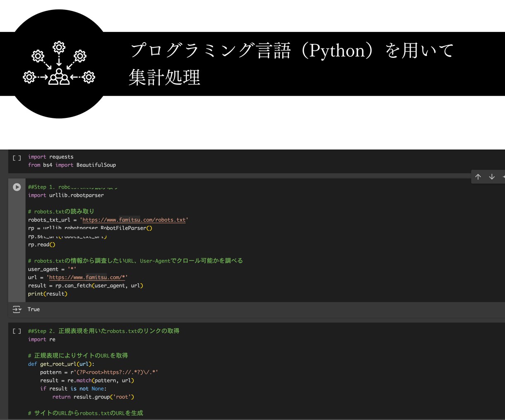Open the famitsu.com/robots.txt link
Image resolution: width=505 pixels, height=420 pixels.
[x=134, y=220]
